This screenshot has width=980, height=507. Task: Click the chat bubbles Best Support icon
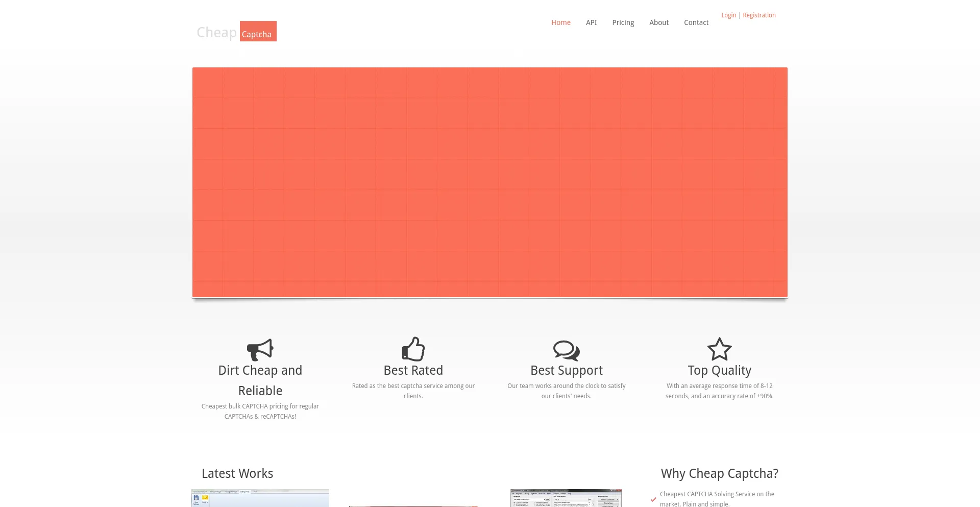(x=566, y=350)
